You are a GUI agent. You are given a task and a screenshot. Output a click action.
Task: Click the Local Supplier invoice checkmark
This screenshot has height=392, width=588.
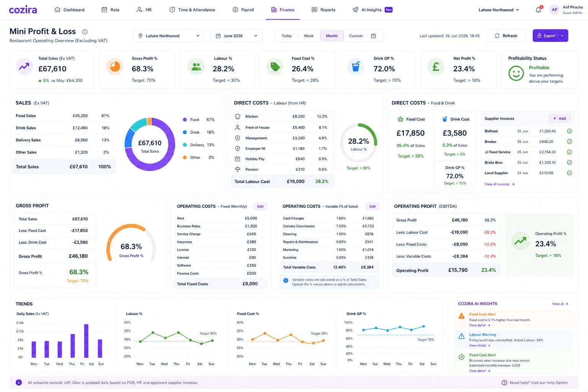coord(569,173)
